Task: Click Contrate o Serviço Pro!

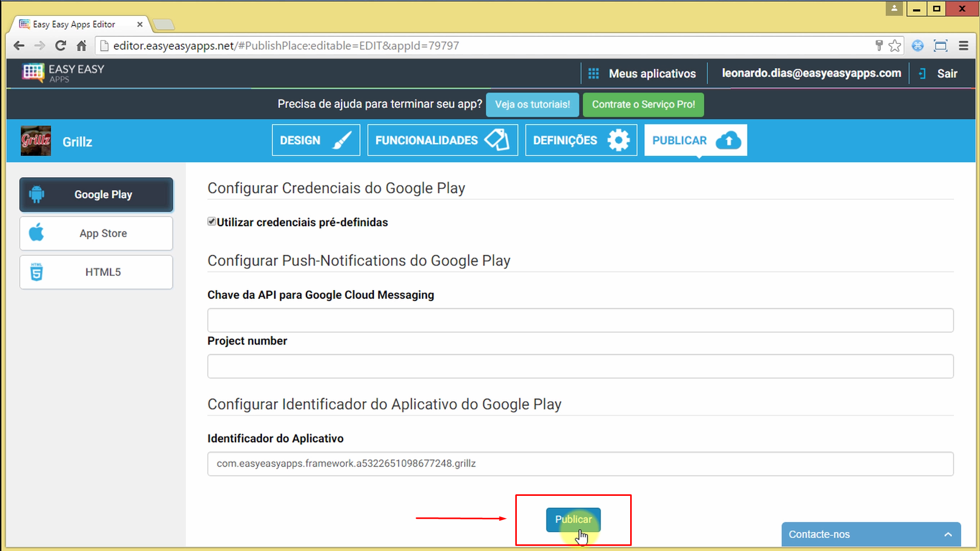Action: [x=643, y=104]
